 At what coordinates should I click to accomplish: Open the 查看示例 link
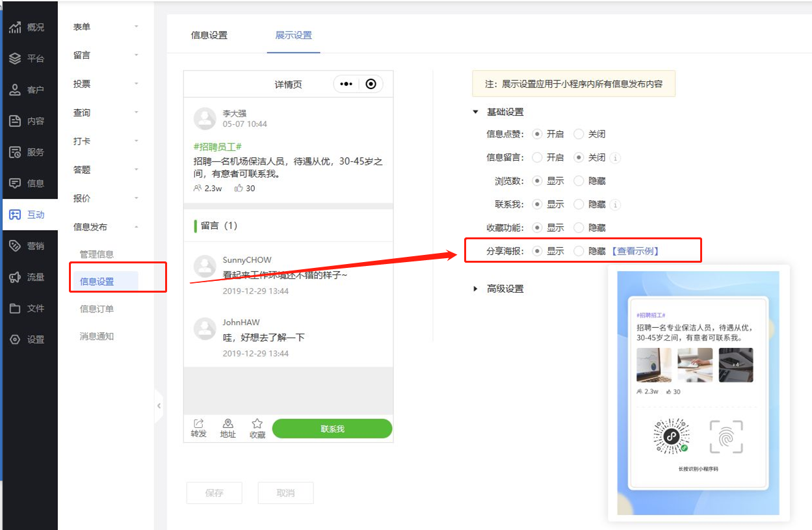coord(635,250)
